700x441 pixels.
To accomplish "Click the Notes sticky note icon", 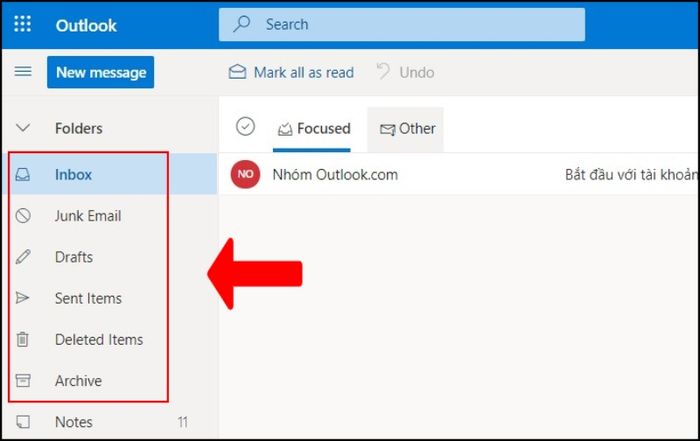I will pos(23,422).
